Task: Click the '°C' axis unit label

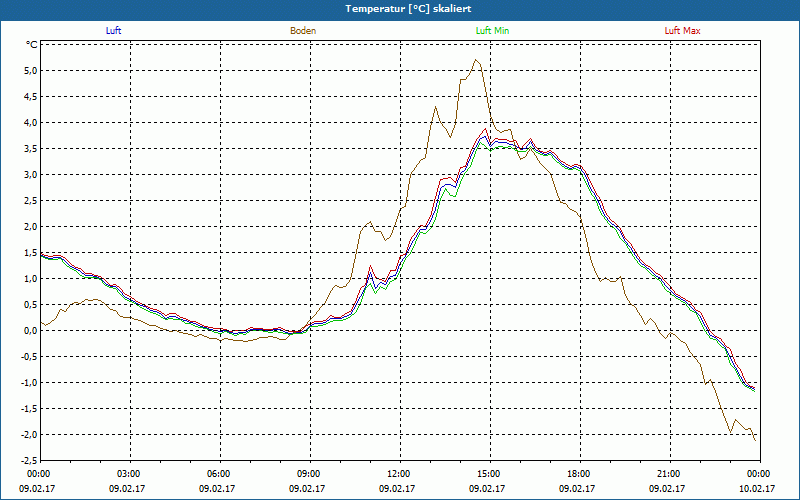Action: pos(32,45)
